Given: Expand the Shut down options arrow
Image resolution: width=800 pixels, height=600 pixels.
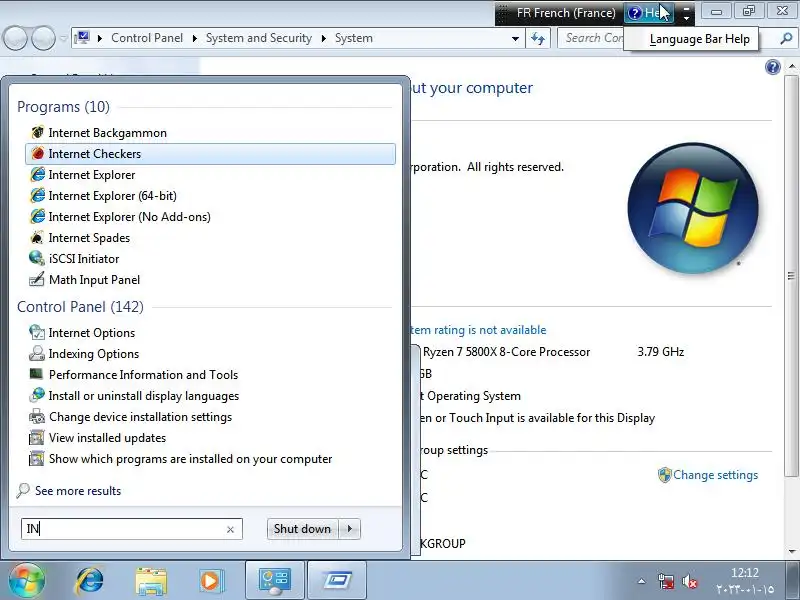Looking at the screenshot, I should pos(350,529).
